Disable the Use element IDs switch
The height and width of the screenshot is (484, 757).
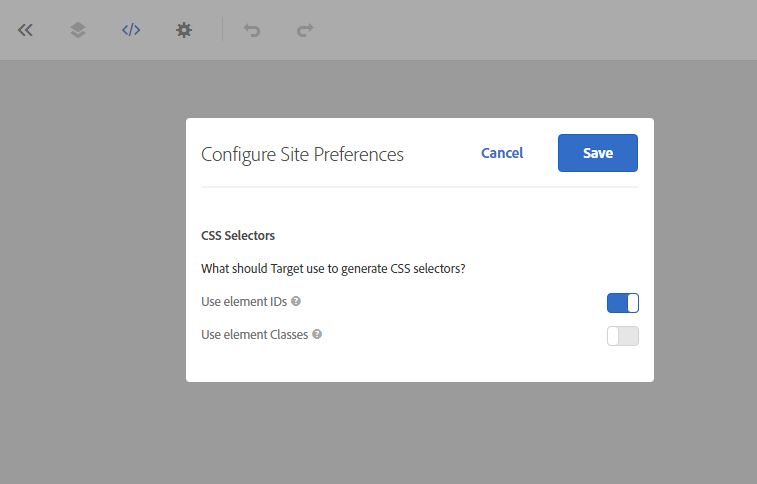(x=622, y=302)
